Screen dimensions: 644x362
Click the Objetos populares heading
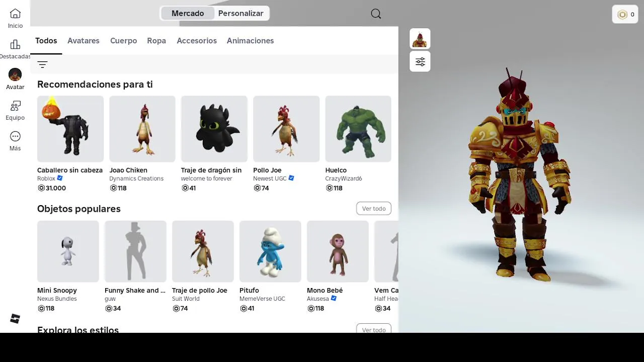coord(79,209)
